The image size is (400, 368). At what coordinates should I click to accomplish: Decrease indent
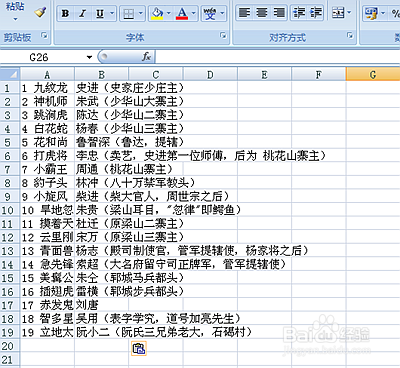298,13
